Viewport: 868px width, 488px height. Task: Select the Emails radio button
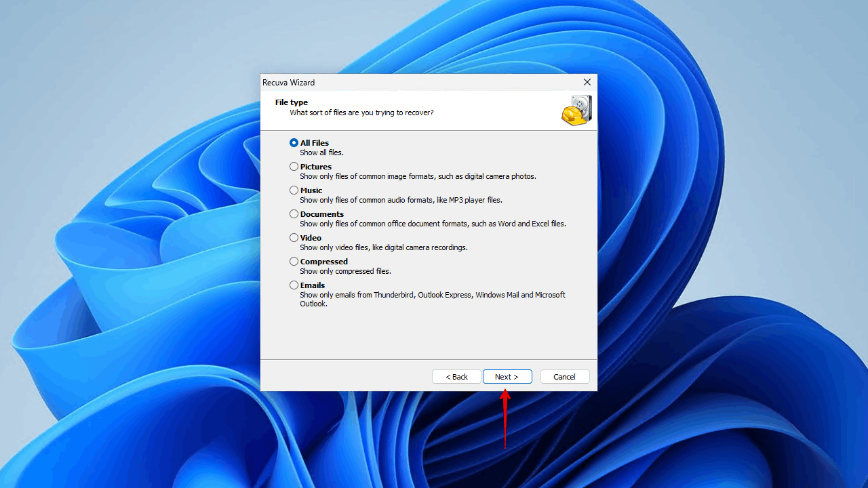tap(294, 285)
